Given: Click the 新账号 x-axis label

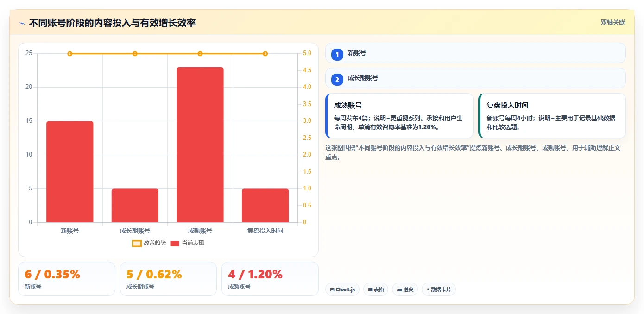Looking at the screenshot, I should click(70, 231).
